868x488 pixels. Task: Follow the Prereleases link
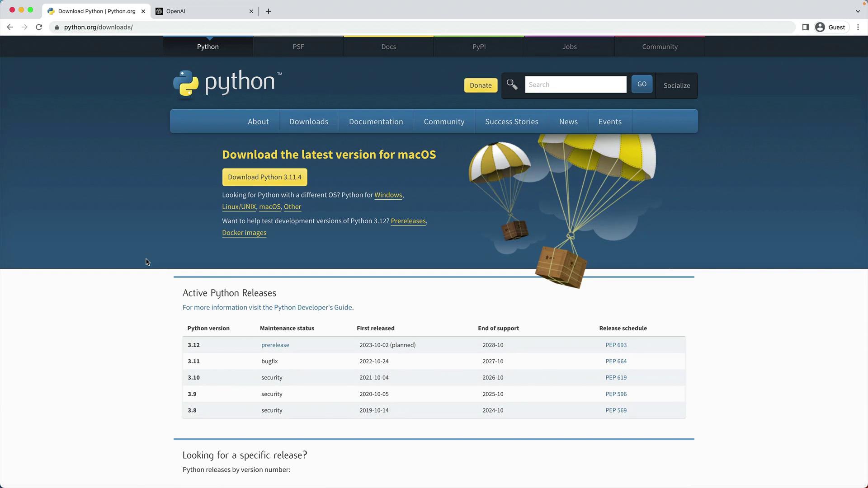coord(408,221)
